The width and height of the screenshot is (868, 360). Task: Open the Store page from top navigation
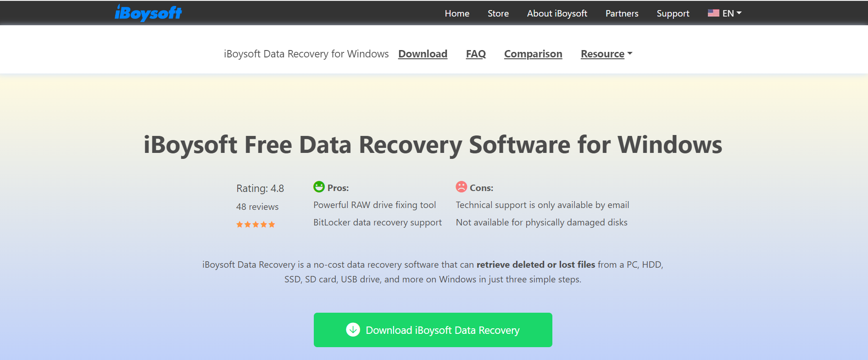[498, 13]
